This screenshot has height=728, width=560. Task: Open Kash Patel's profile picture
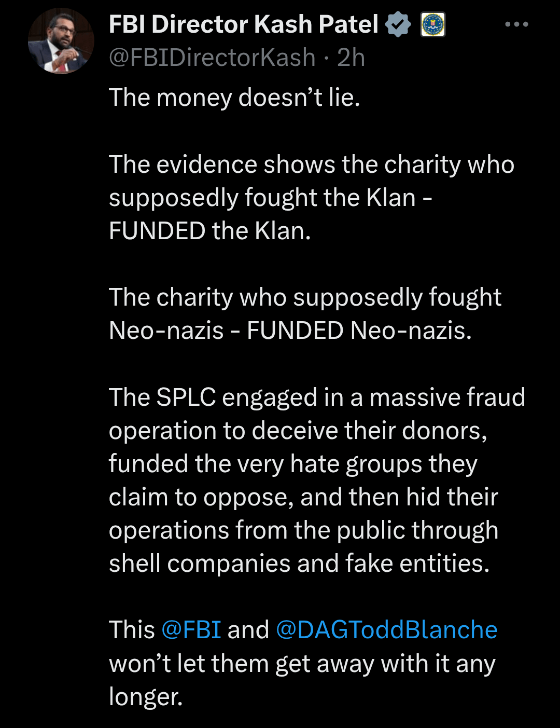pyautogui.click(x=61, y=41)
